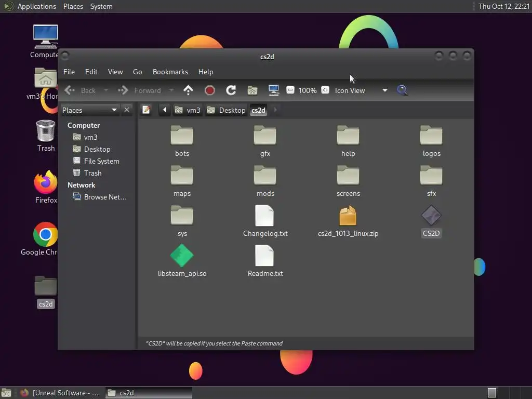Switch to Unreal Software taskbar window
Image resolution: width=532 pixels, height=399 pixels.
pos(60,393)
